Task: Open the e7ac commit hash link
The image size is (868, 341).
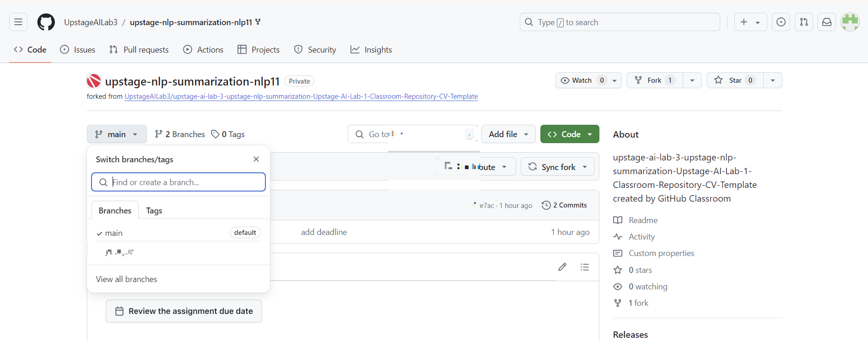Action: coord(487,206)
